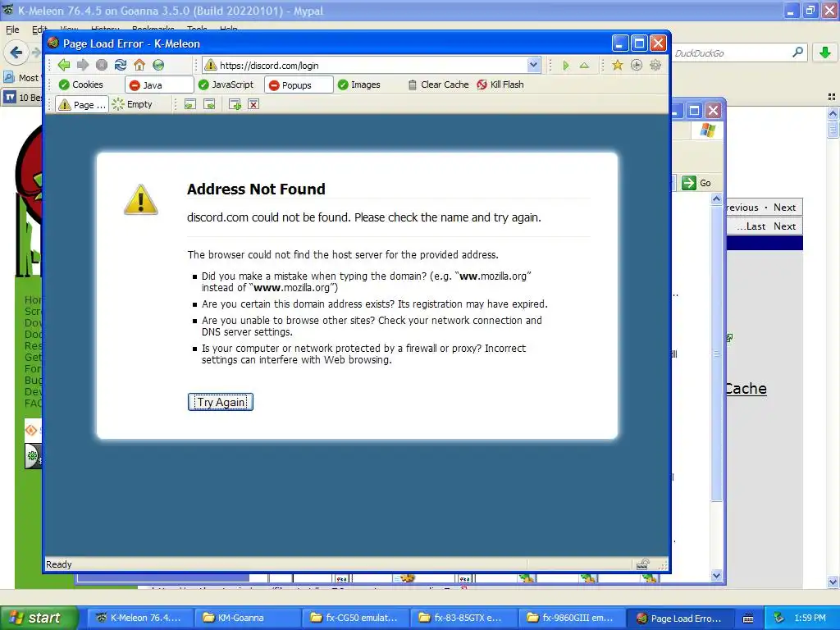Click the green download arrow in Mypal window

[x=825, y=52]
